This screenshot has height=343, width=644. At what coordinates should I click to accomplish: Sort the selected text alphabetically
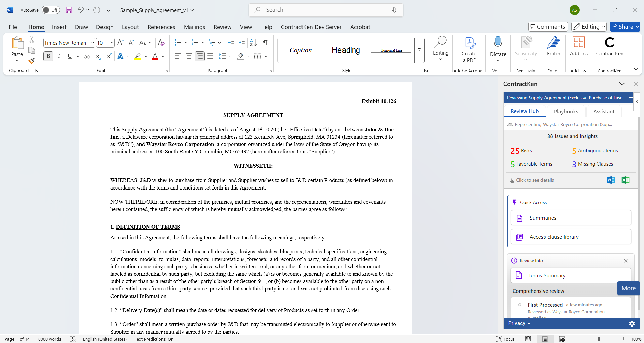click(253, 43)
